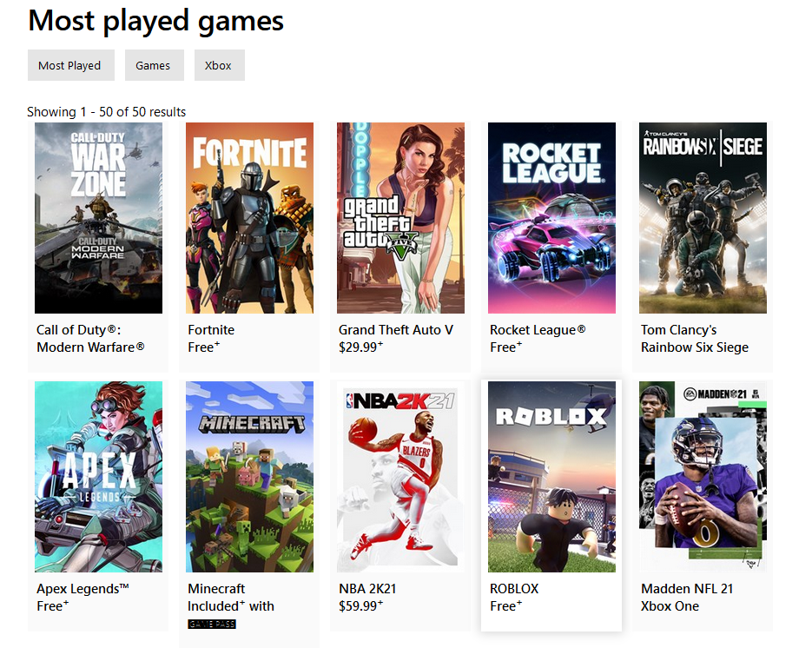Click the Madden NFL 21 Xbox One title
This screenshot has height=648, width=812.
click(x=687, y=598)
